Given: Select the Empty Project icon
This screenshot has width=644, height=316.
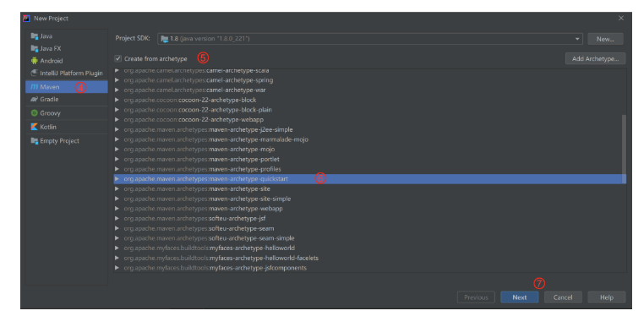Looking at the screenshot, I should (34, 141).
